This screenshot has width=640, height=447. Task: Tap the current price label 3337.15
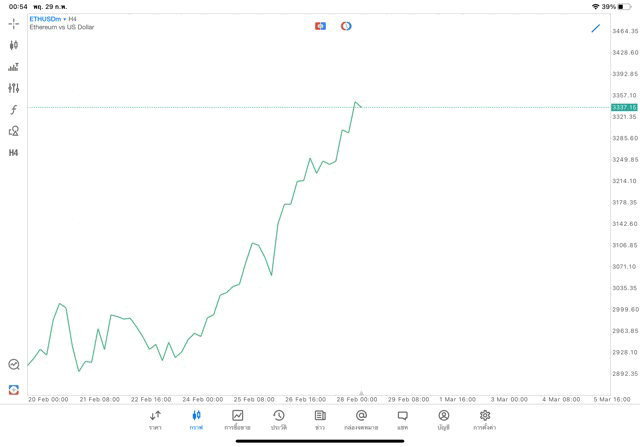[x=624, y=107]
